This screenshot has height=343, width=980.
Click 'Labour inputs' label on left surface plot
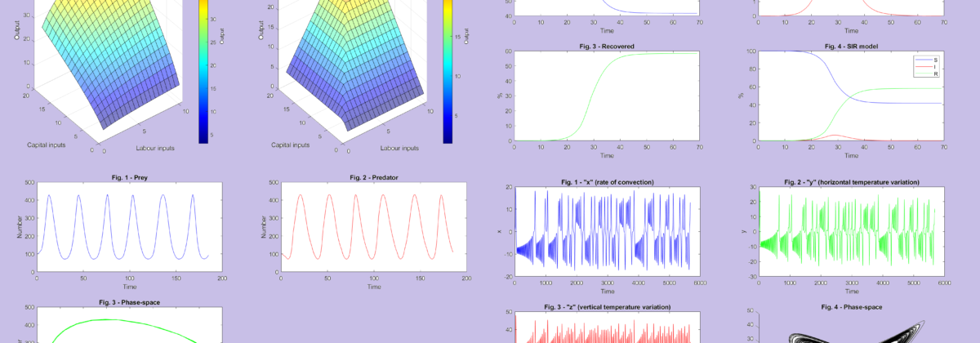pyautogui.click(x=154, y=149)
